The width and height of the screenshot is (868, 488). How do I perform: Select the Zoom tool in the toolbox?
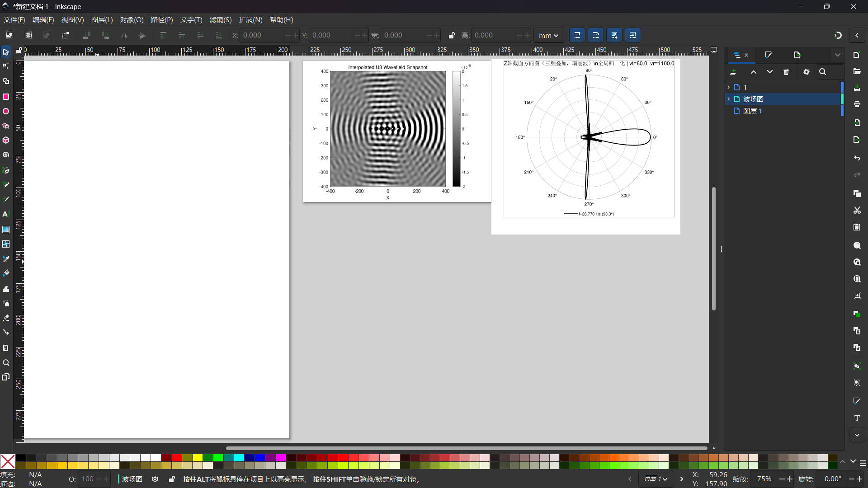6,363
